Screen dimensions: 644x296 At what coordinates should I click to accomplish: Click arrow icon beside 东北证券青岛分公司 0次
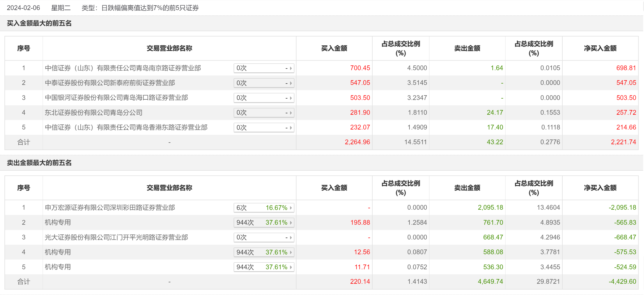coord(291,113)
